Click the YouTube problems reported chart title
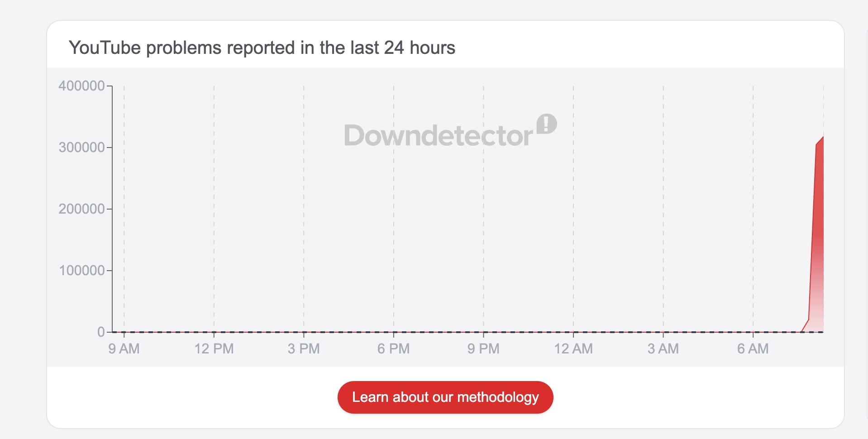The height and width of the screenshot is (439, 868). click(x=262, y=48)
